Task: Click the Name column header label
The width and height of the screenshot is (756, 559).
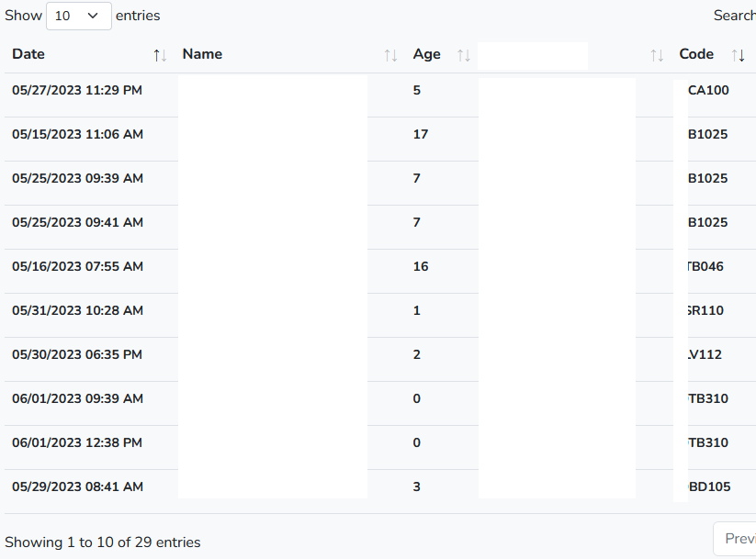Action: coord(202,54)
